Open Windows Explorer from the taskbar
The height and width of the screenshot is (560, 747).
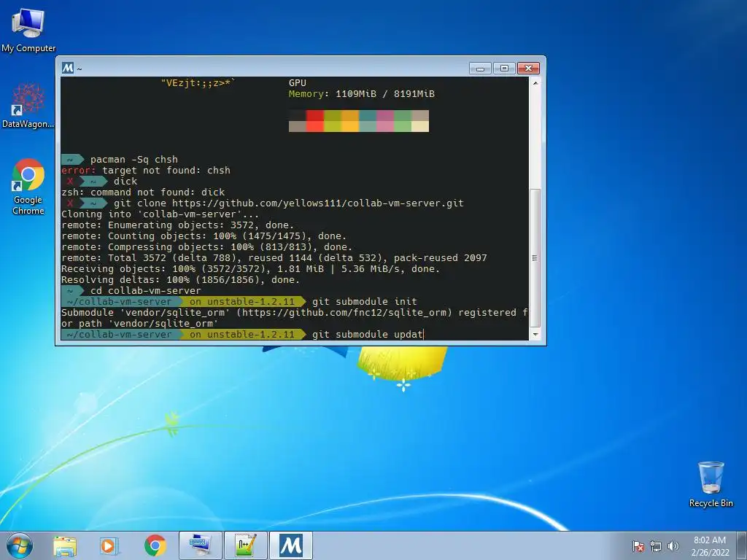pos(65,545)
